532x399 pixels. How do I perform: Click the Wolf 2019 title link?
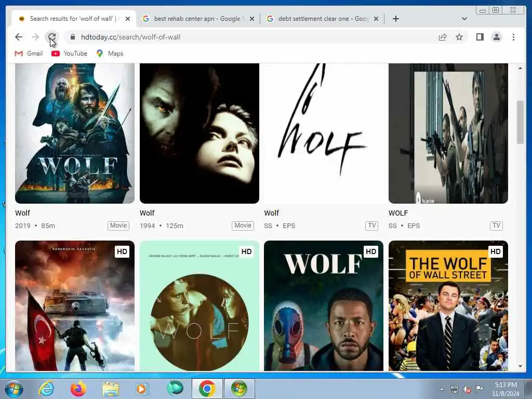pos(23,213)
